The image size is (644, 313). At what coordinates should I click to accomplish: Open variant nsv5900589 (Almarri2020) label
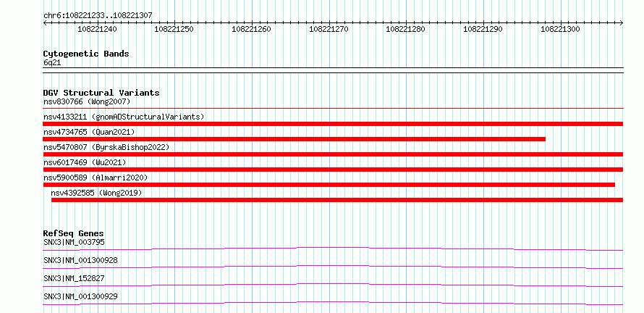[96, 178]
